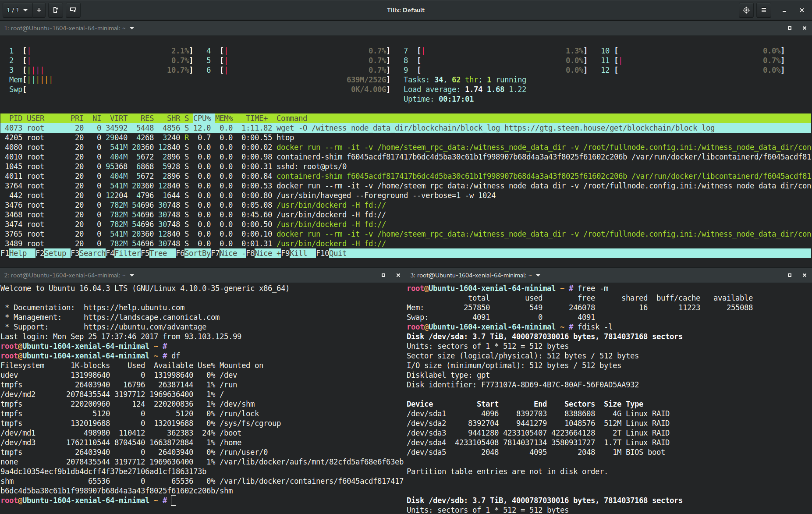812x514 pixels.
Task: Click add terminal right icon
Action: click(x=56, y=10)
